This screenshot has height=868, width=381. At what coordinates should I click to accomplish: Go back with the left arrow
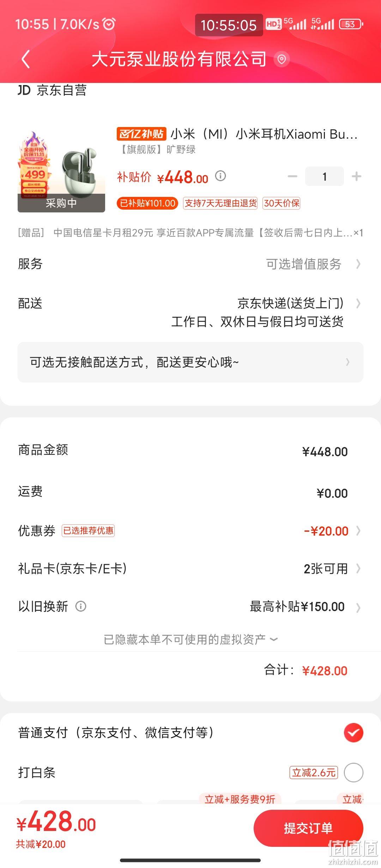(x=25, y=59)
